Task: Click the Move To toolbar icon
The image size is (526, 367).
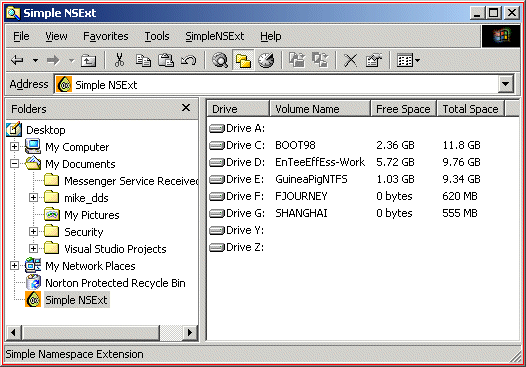Action: (297, 60)
